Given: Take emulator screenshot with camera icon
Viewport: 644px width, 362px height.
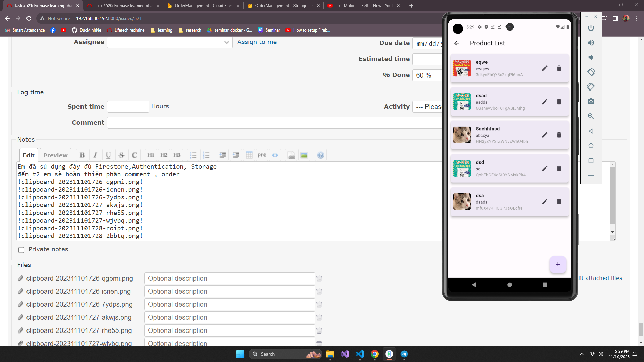Looking at the screenshot, I should (x=591, y=102).
